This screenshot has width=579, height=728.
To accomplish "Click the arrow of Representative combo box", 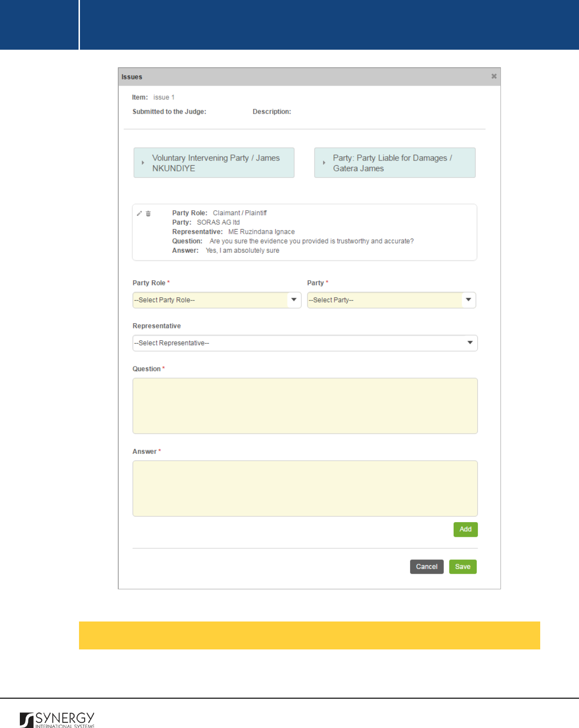I will 470,343.
